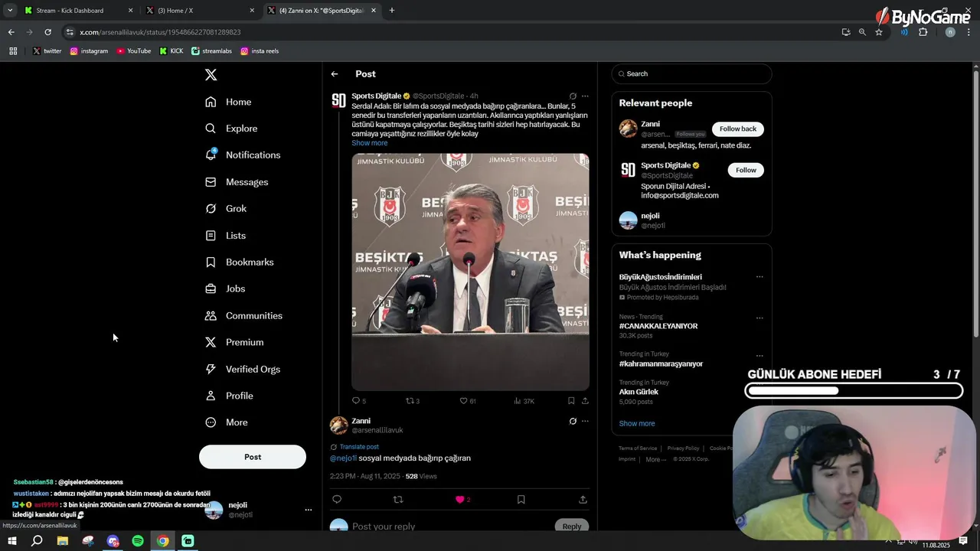Screen dimensions: 980x551
Task: Open the Windows Start menu
Action: click(12, 541)
